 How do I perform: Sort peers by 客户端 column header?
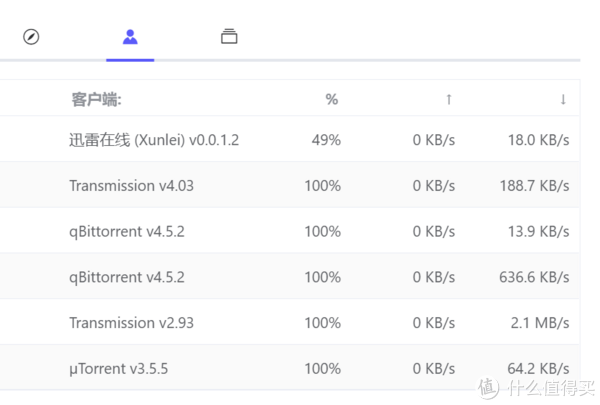(96, 99)
